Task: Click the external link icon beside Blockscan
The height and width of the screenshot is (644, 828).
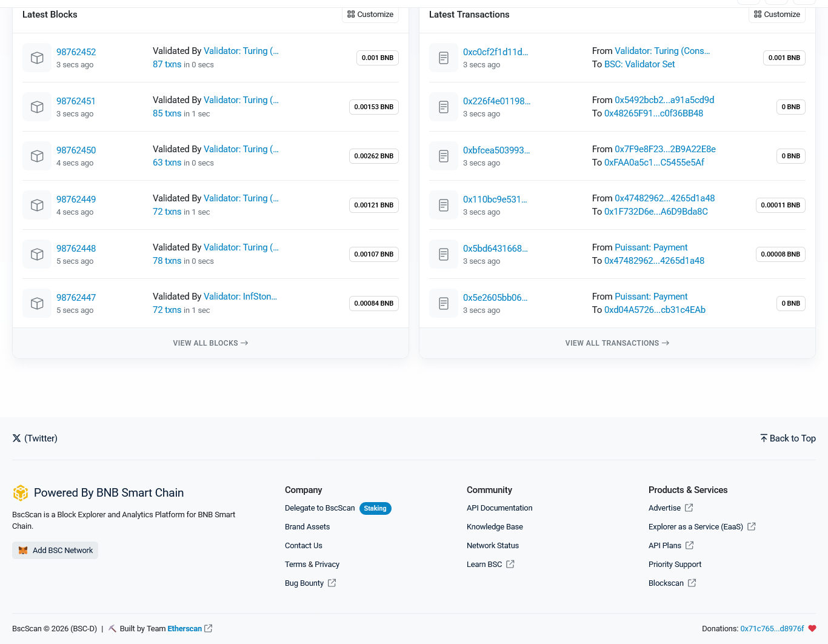Action: (692, 583)
